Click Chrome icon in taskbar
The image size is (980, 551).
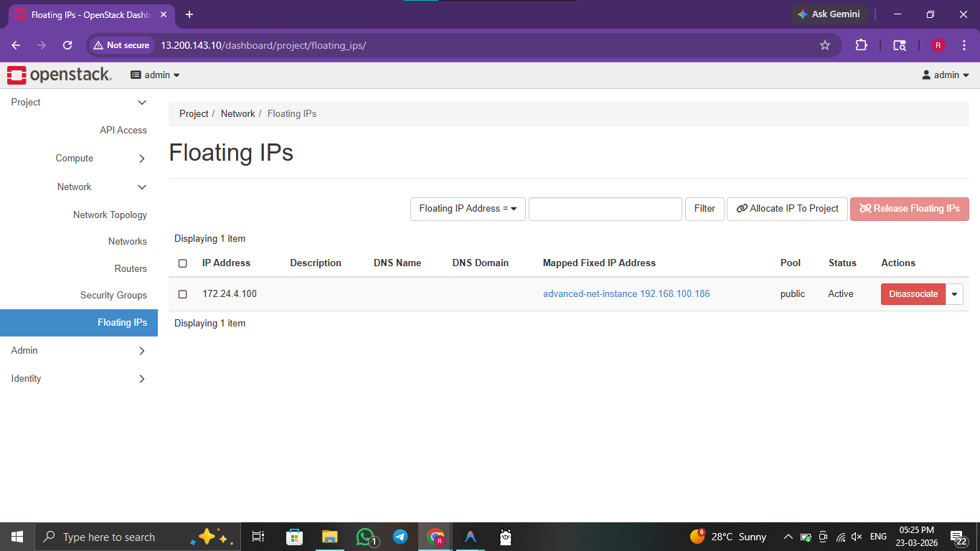pyautogui.click(x=435, y=537)
